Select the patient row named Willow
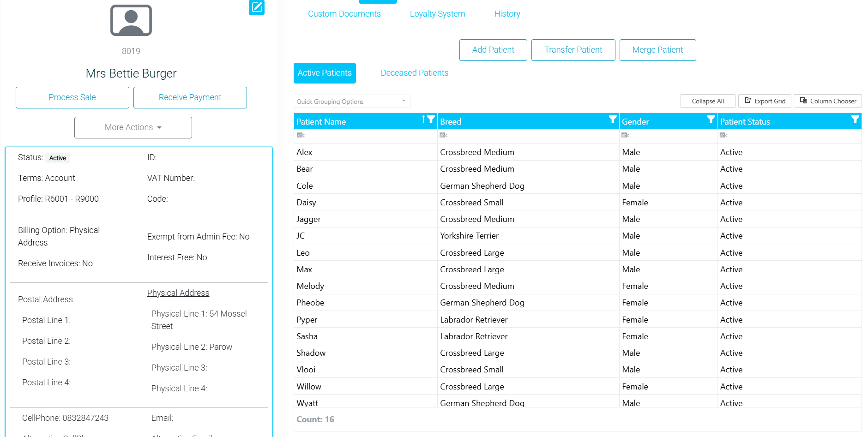 tap(578, 386)
